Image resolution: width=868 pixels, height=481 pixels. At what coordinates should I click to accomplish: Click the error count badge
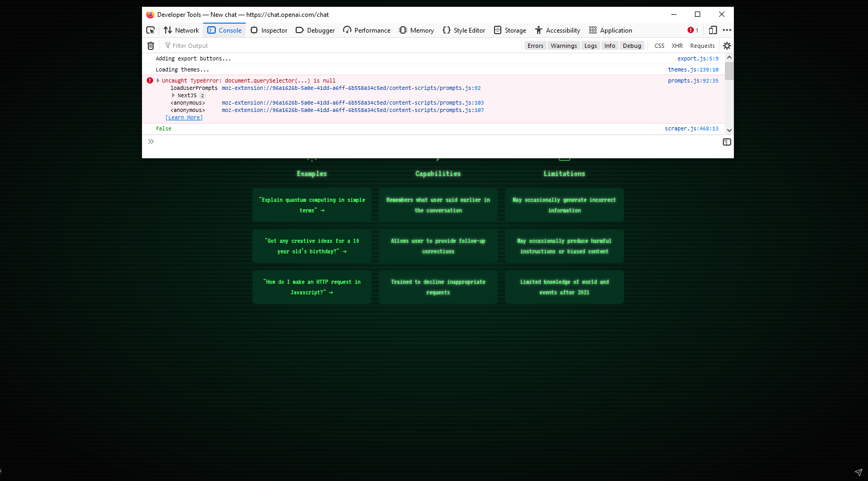pos(692,30)
